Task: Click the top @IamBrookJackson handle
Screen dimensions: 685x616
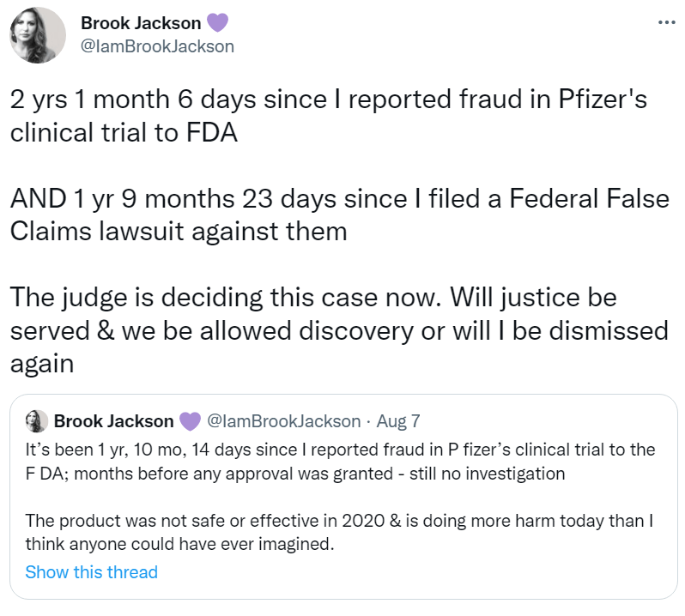Action: coord(157,46)
